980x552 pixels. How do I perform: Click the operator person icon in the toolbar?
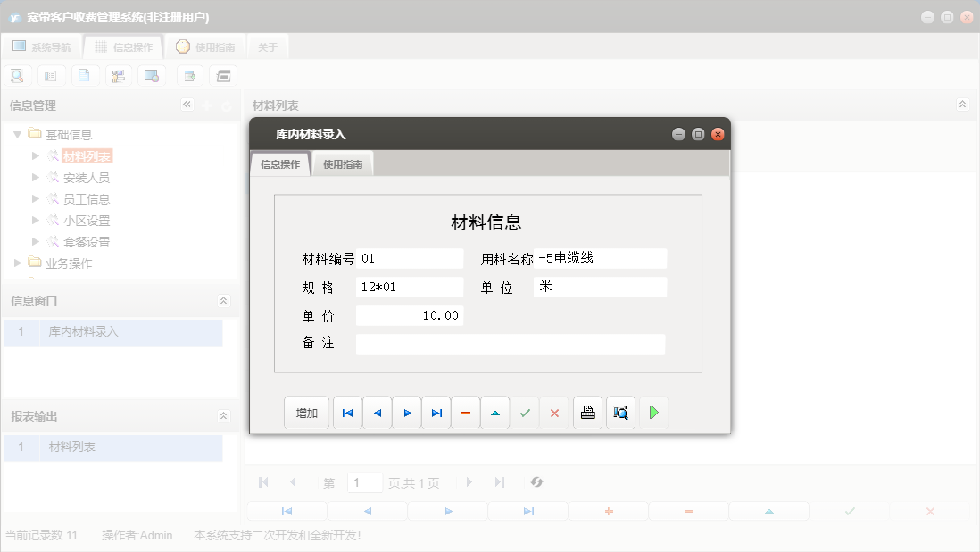119,75
